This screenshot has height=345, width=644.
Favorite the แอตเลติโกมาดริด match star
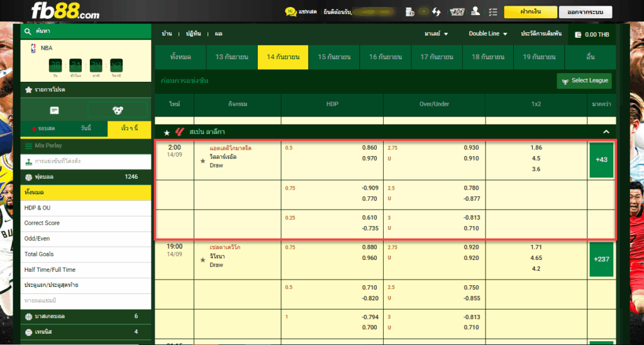pos(203,161)
